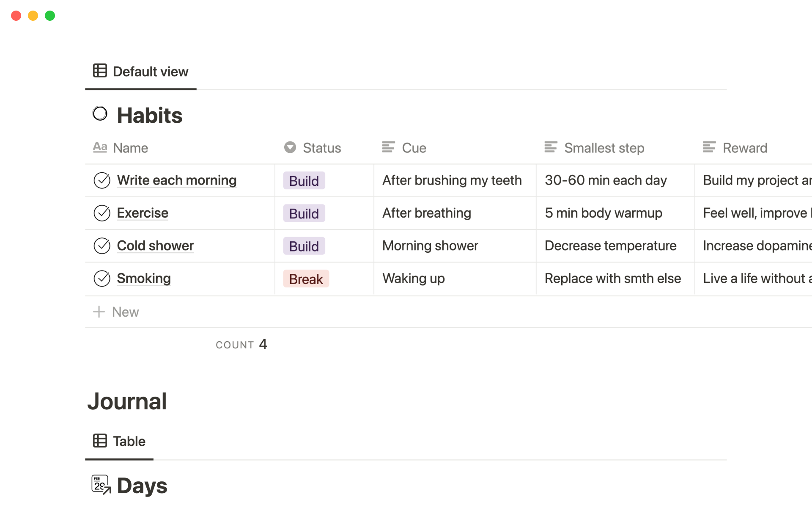
Task: Click the Exercise row checkmark circle
Action: pos(102,213)
